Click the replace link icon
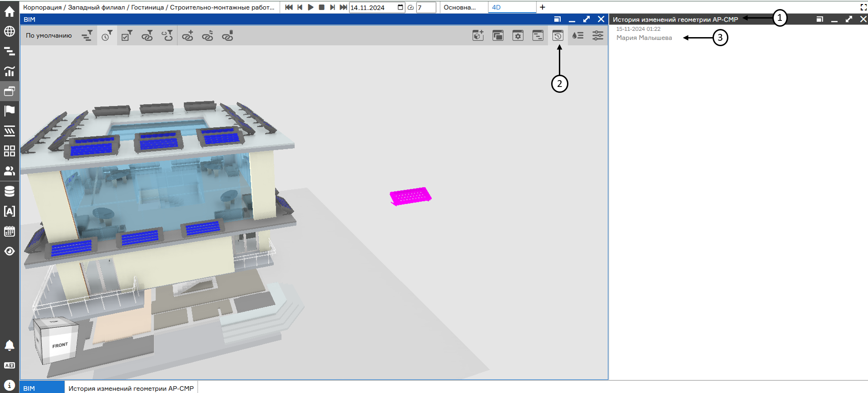 pyautogui.click(x=208, y=36)
